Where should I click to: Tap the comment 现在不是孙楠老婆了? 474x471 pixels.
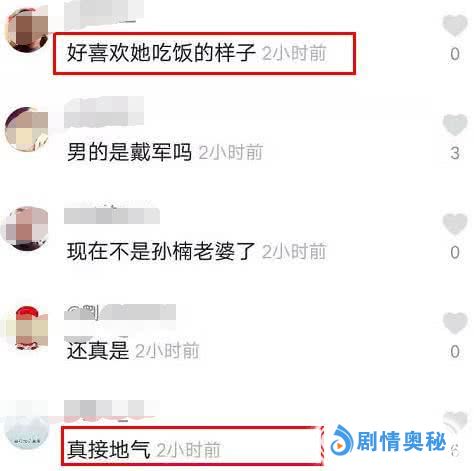pos(161,251)
